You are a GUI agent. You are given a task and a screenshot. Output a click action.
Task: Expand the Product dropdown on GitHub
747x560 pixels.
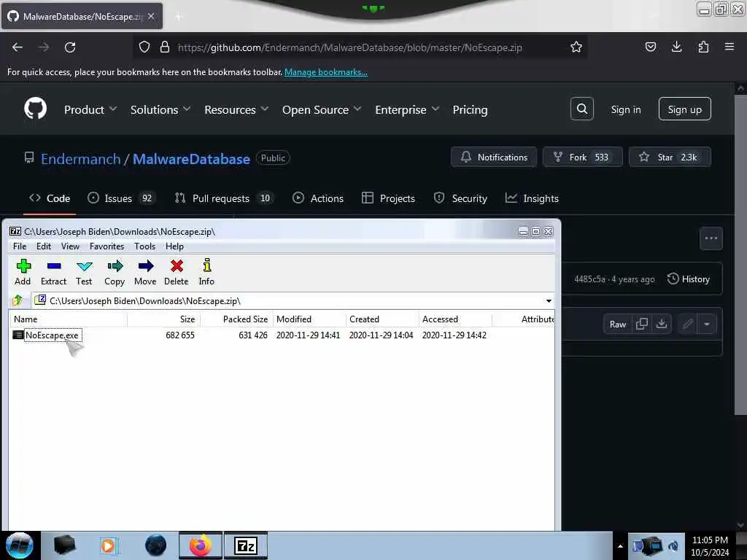[90, 109]
